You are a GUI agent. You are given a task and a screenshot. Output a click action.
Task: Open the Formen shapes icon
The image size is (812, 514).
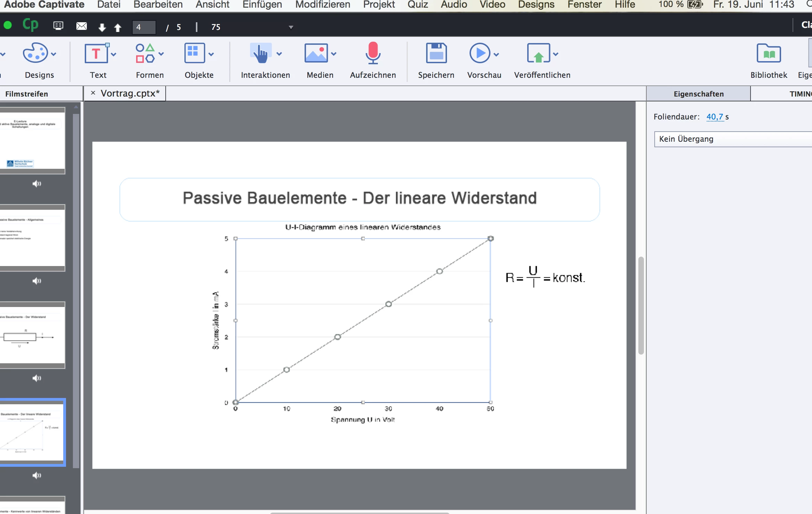(145, 54)
